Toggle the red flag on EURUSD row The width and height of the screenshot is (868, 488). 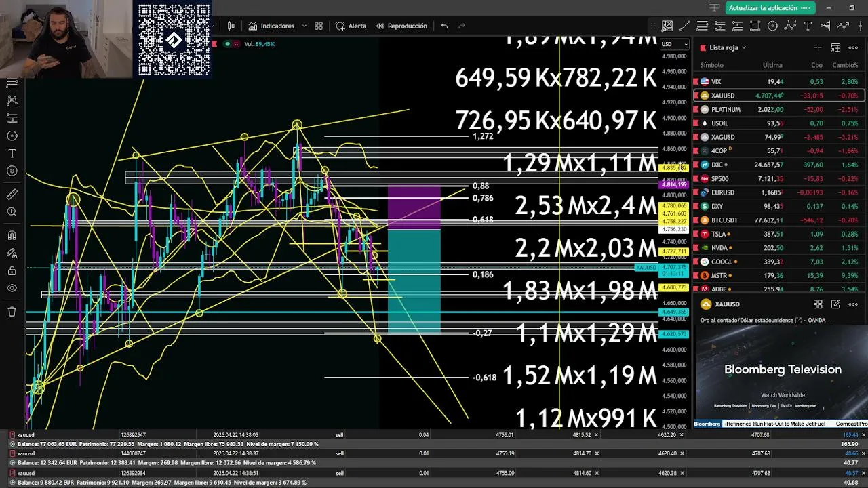[695, 192]
